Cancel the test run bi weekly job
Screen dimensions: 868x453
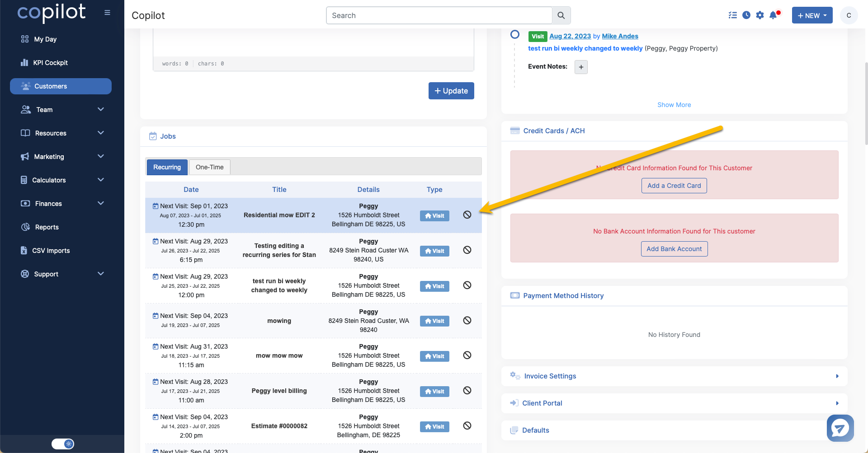click(467, 285)
